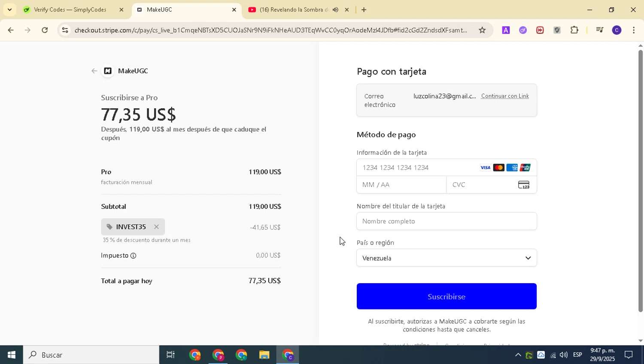The image size is (644, 364).
Task: Show hidden system tray icons
Action: click(518, 355)
